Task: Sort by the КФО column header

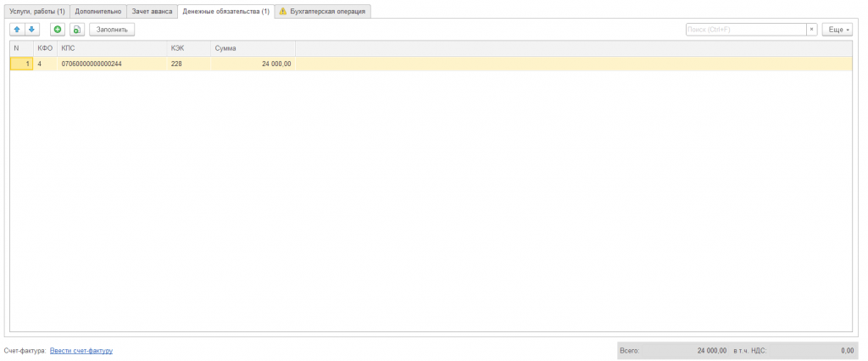Action: click(x=46, y=48)
